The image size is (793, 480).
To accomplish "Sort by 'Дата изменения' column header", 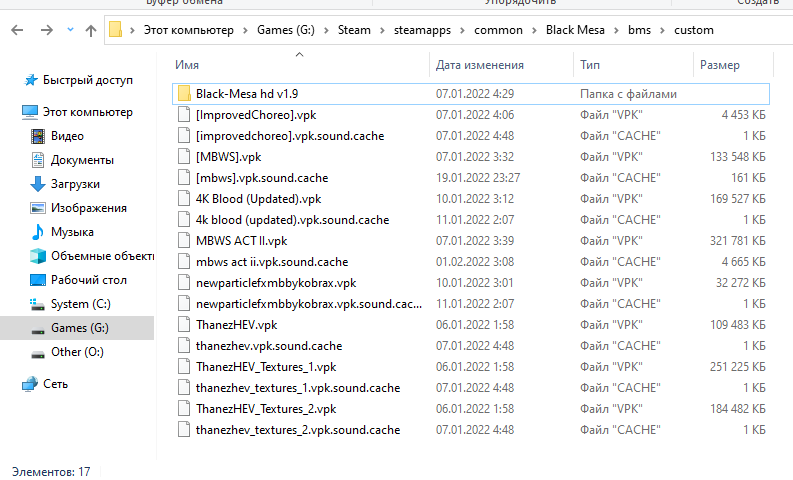I will point(479,65).
